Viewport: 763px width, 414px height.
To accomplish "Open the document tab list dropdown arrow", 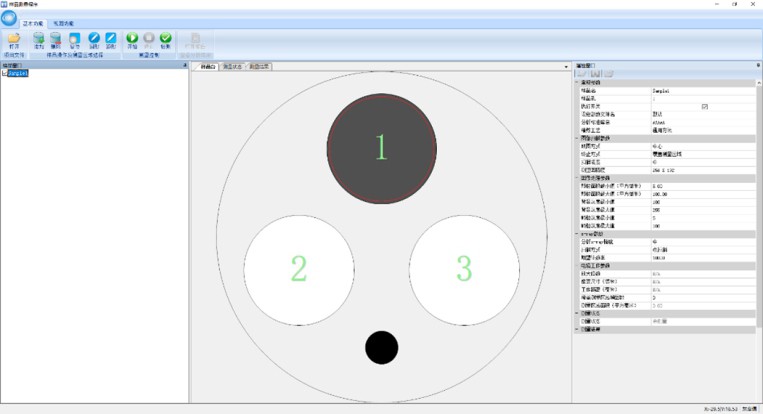I will point(566,67).
